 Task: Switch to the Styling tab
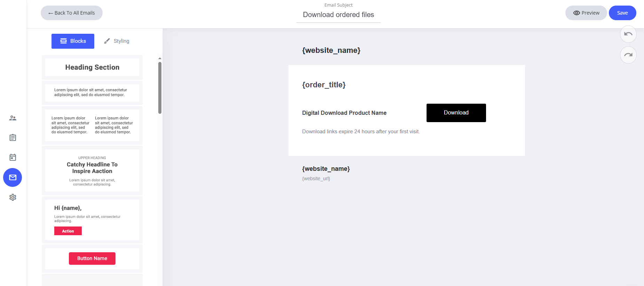[117, 41]
